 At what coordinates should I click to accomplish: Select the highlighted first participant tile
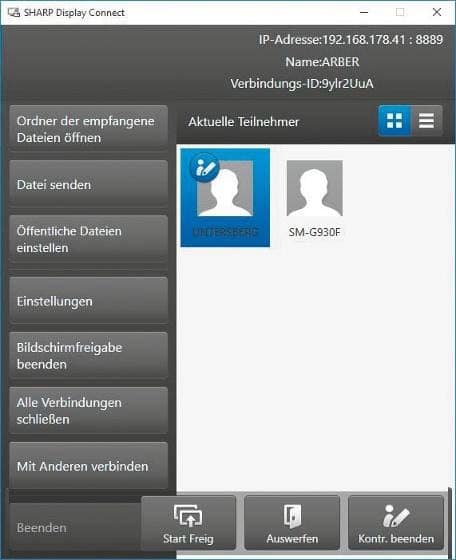225,198
